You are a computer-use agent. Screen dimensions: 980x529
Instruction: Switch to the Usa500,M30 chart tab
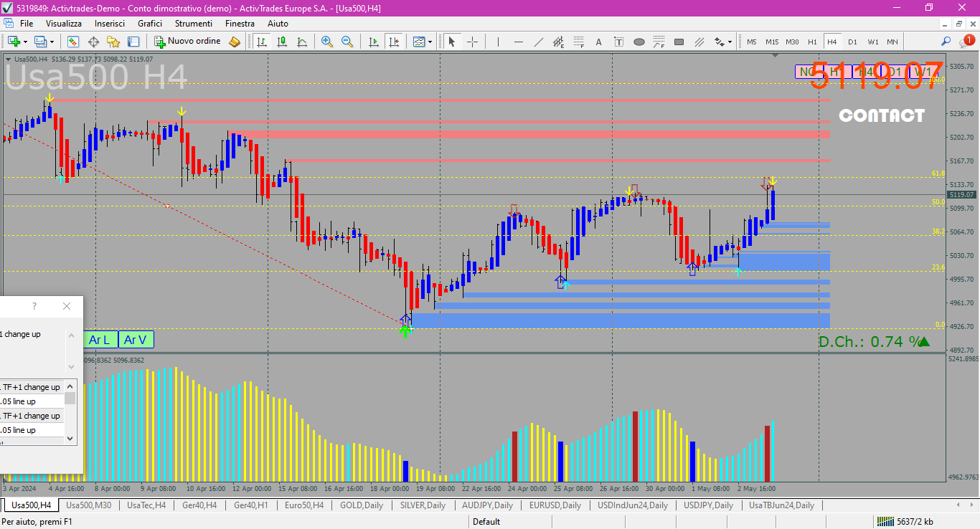point(88,505)
